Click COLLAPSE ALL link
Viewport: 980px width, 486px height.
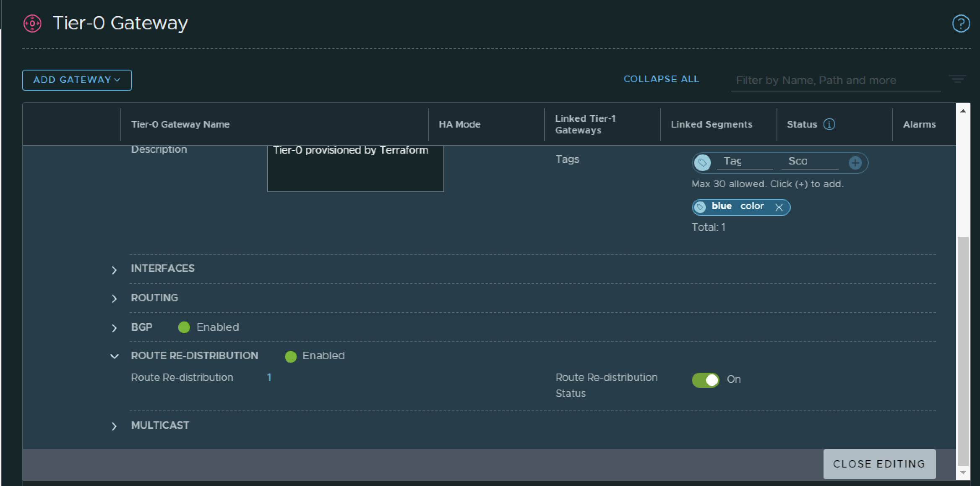click(x=661, y=79)
